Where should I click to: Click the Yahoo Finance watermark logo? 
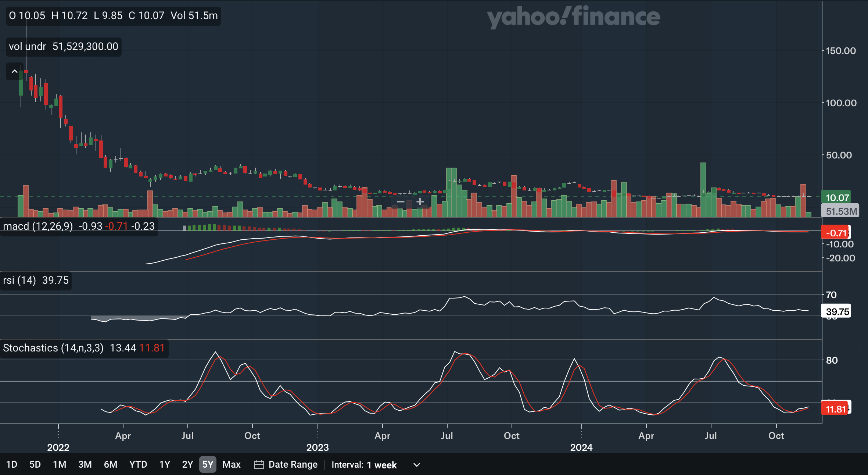pyautogui.click(x=573, y=17)
